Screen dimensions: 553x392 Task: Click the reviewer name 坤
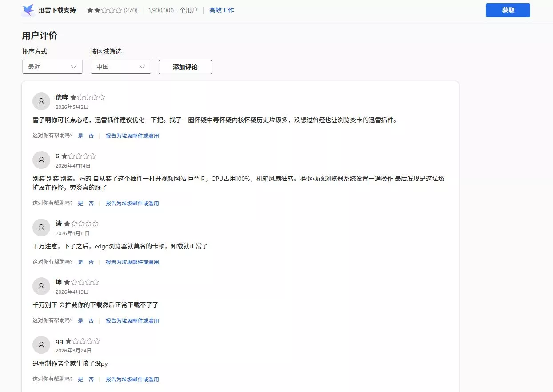[x=59, y=282]
